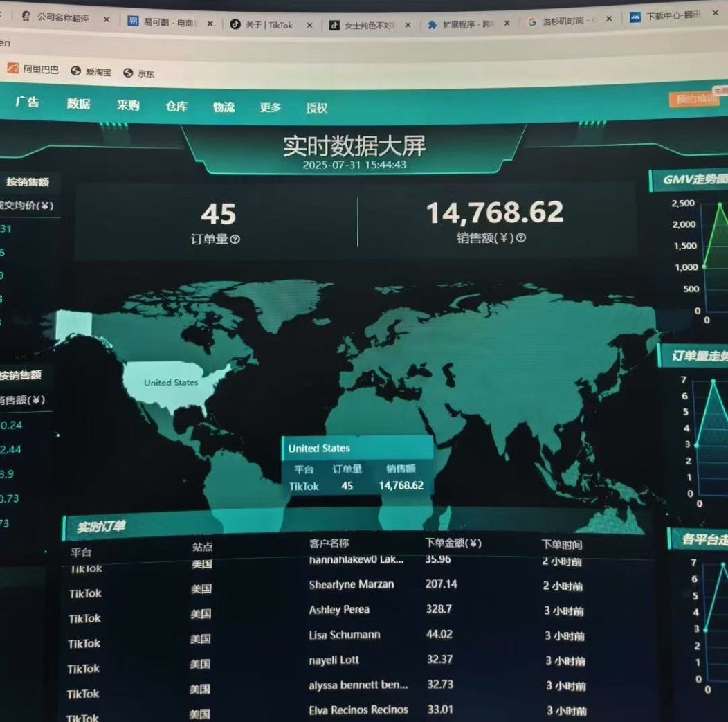The width and height of the screenshot is (728, 722).
Task: Click the 45 order count figure
Action: click(218, 214)
